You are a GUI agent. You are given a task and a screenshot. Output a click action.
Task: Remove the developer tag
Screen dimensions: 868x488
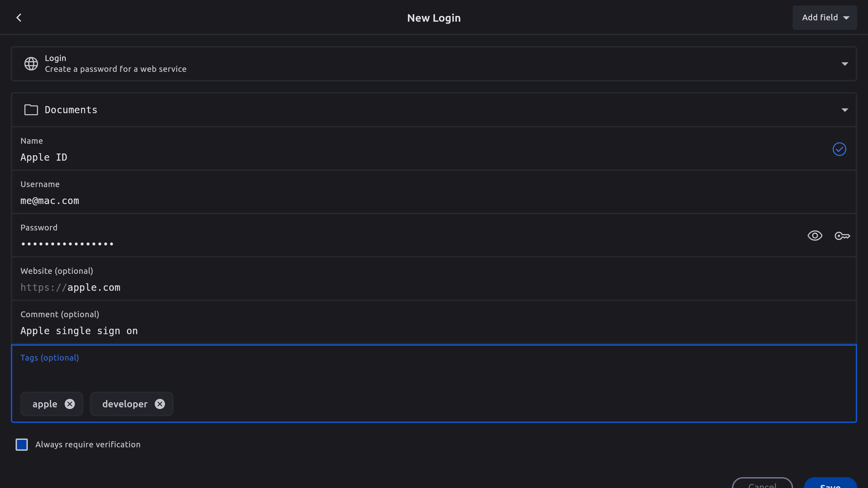coord(160,404)
